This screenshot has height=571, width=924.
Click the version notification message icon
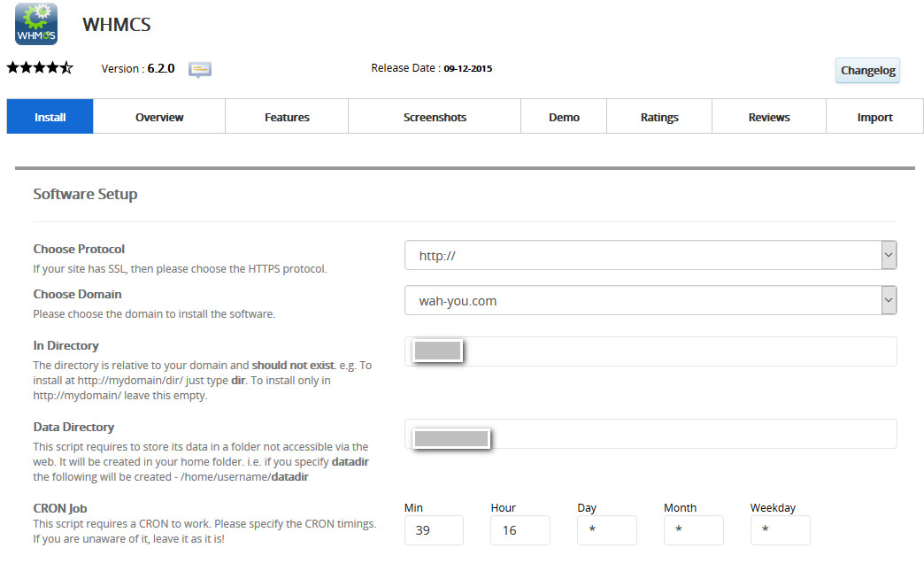(x=200, y=70)
